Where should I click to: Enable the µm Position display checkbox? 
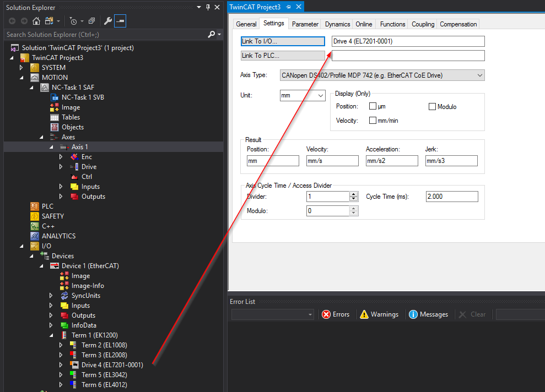373,106
